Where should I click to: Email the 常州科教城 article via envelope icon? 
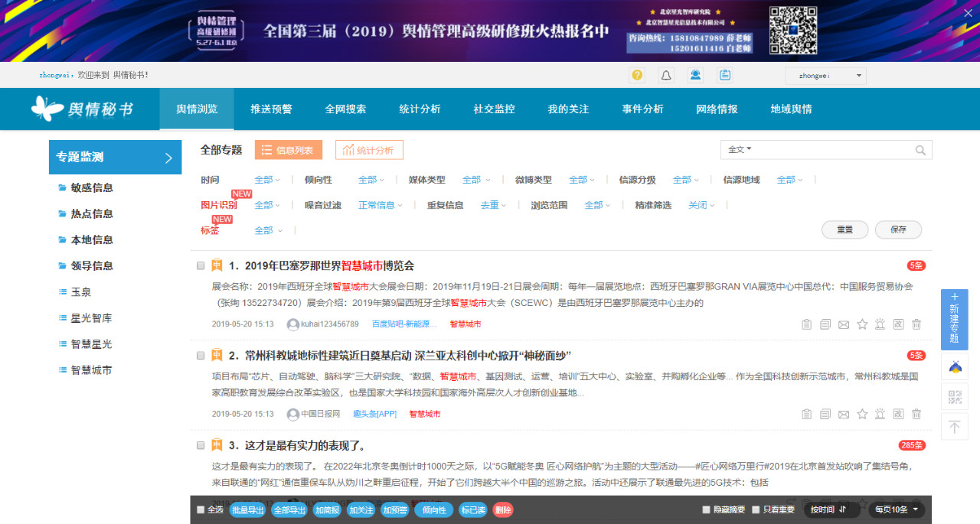click(844, 414)
